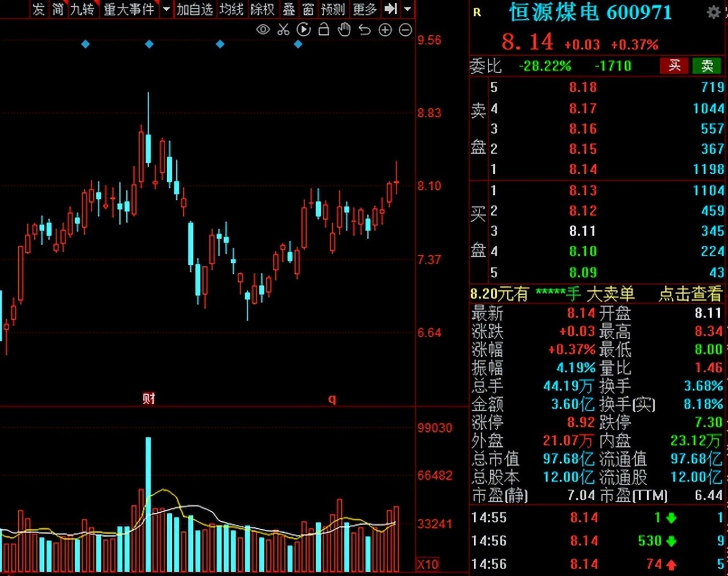Click the 发 toolbar button
728x576 pixels.
pyautogui.click(x=39, y=9)
